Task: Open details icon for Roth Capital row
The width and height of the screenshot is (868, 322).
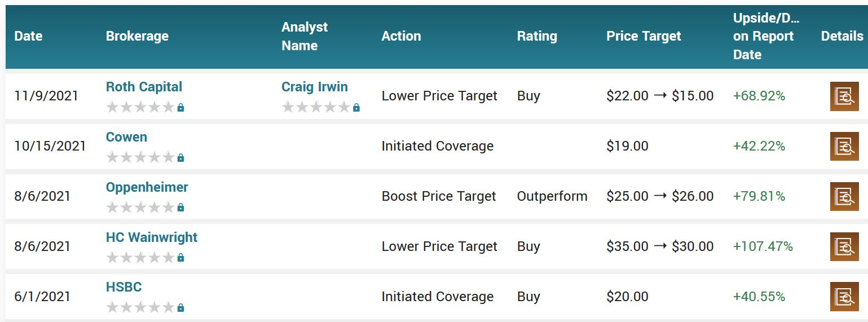Action: pos(844,96)
